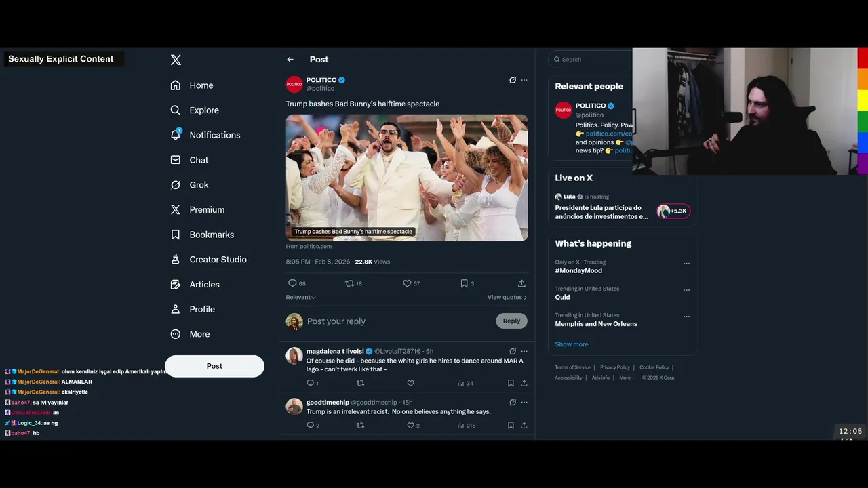The height and width of the screenshot is (488, 868).
Task: Click the X logo icon
Action: (x=176, y=60)
